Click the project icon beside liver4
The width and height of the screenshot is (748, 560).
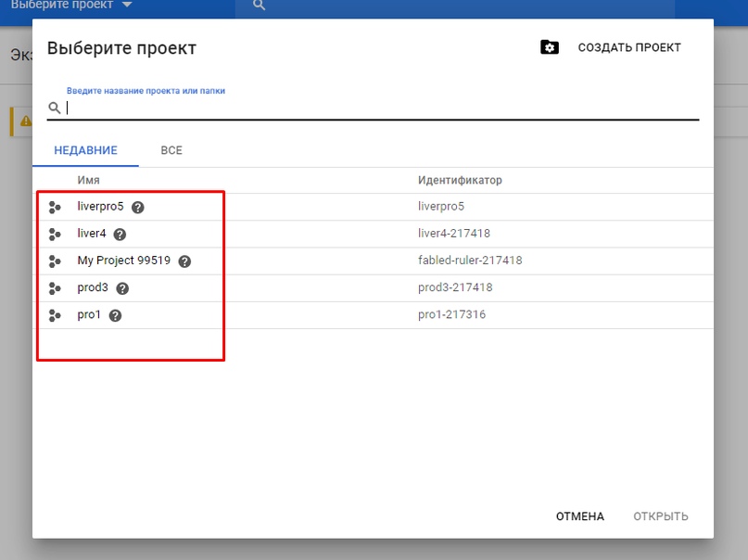[x=55, y=235]
